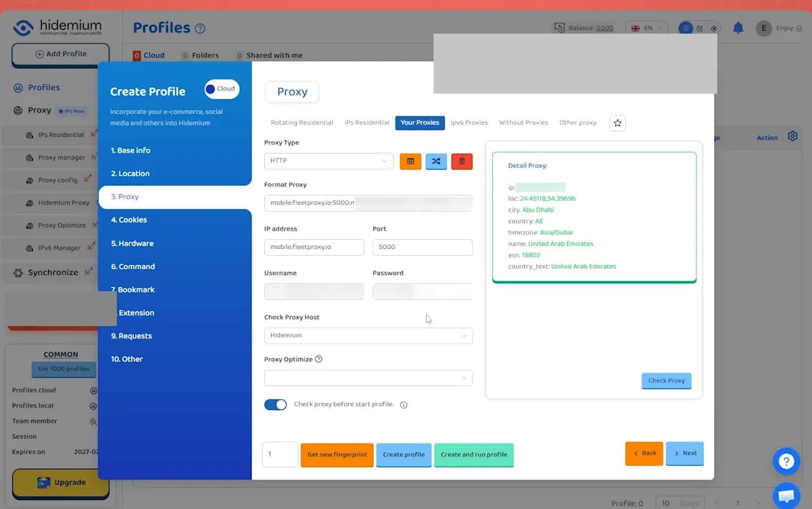This screenshot has width=812, height=509.
Task: Select the Ipv6 Proxies tab
Action: 469,122
